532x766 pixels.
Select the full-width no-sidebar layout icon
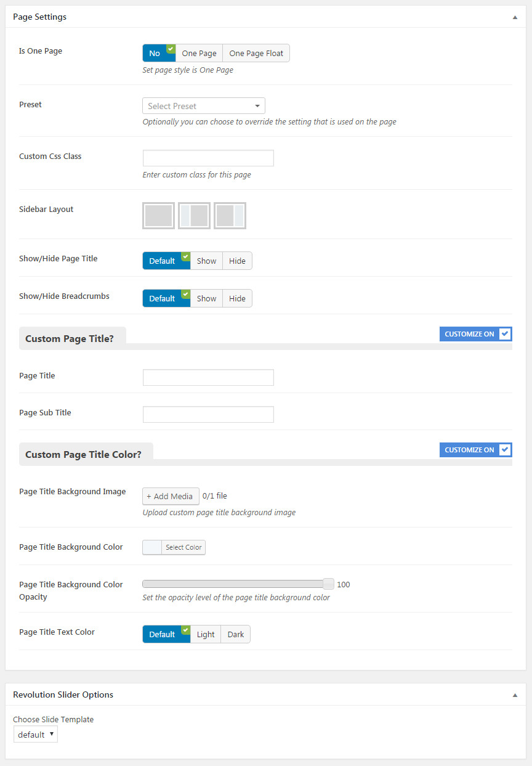point(158,216)
